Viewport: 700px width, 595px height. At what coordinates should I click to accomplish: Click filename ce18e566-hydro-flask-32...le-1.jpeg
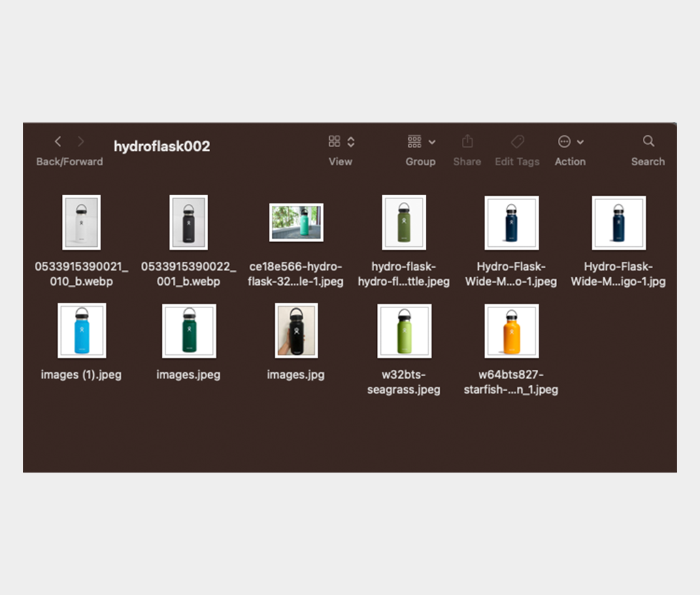pyautogui.click(x=295, y=274)
